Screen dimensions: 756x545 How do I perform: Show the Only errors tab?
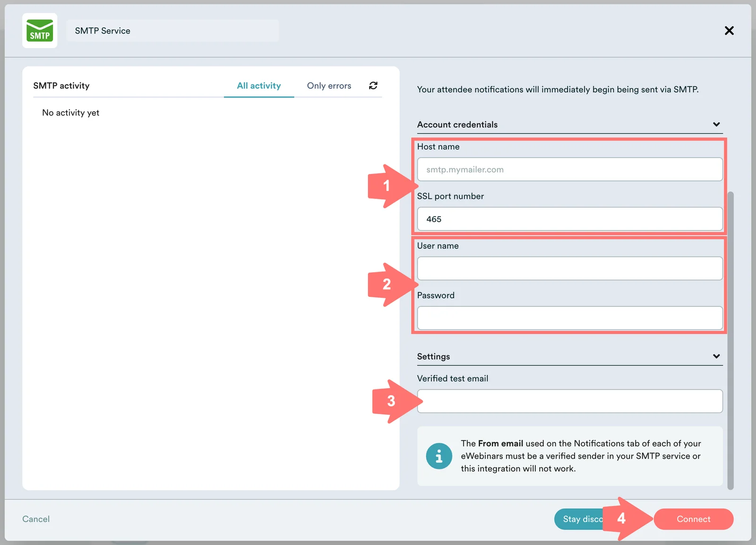point(329,86)
